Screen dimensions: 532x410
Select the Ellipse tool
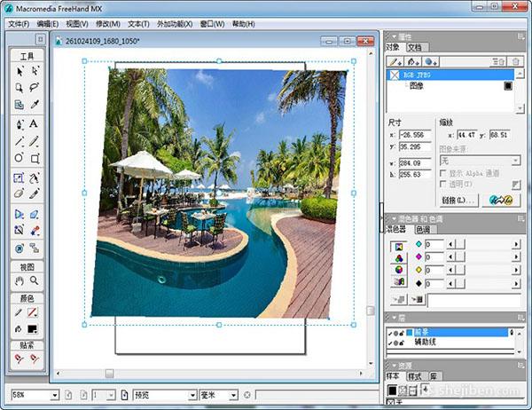tap(19, 158)
